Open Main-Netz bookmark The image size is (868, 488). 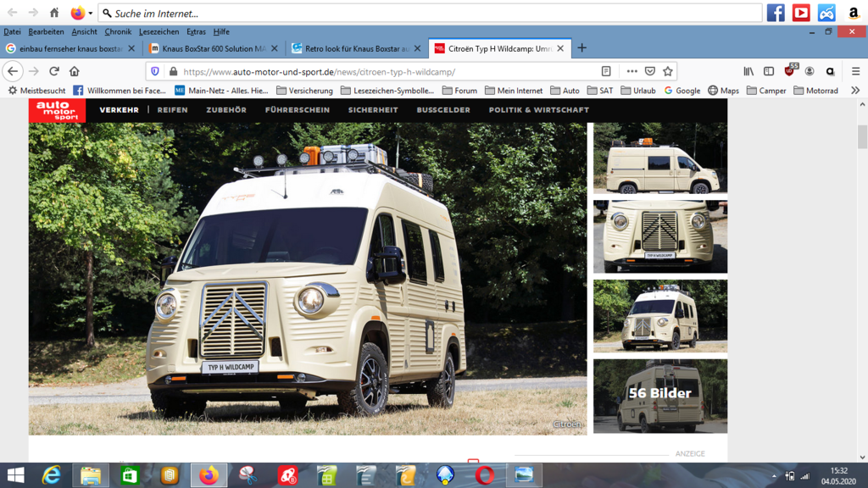(x=221, y=90)
